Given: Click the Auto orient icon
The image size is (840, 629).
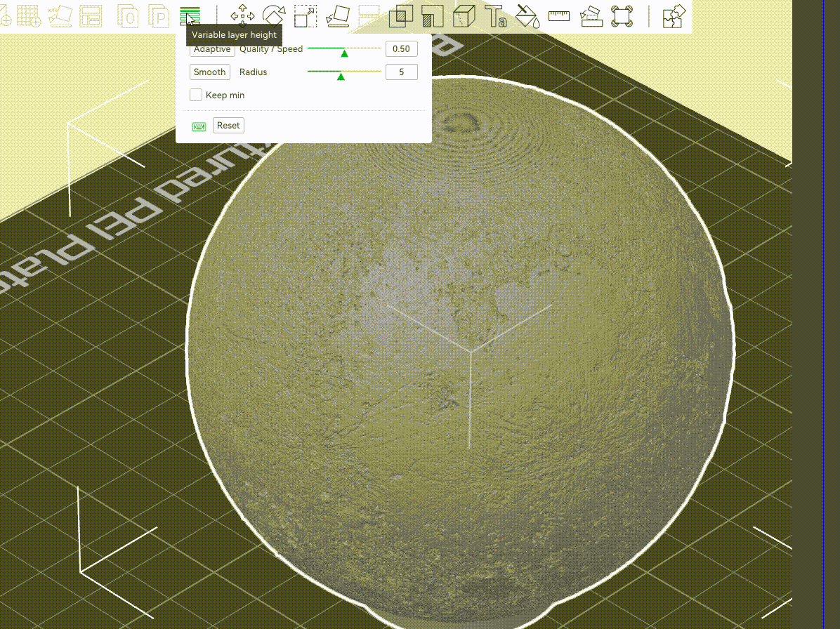Looking at the screenshot, I should click(60, 15).
